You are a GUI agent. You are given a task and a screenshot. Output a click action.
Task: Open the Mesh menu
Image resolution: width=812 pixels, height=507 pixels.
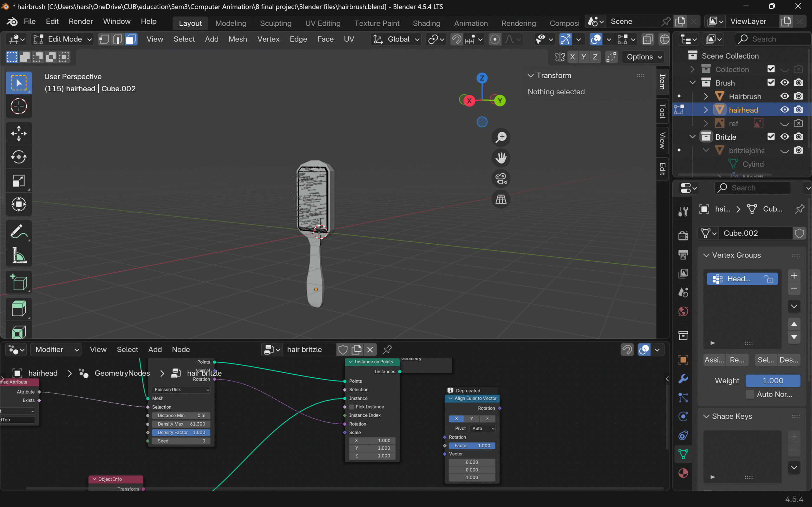point(238,39)
